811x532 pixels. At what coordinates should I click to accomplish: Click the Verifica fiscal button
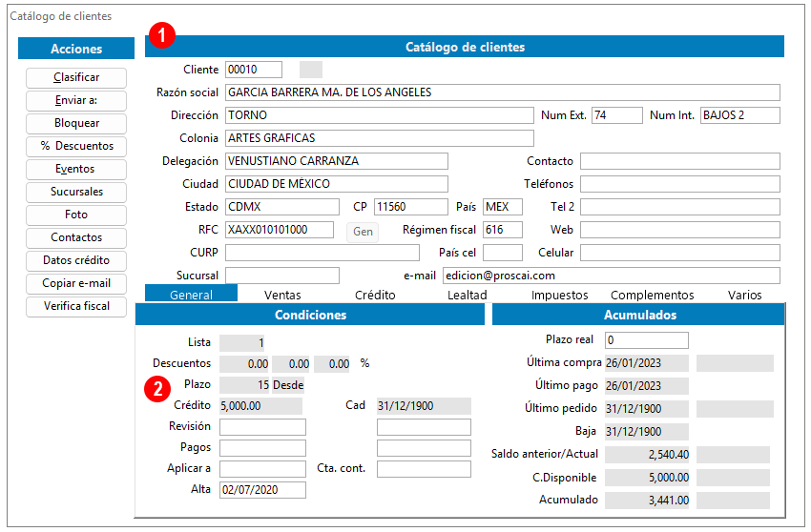pyautogui.click(x=76, y=306)
